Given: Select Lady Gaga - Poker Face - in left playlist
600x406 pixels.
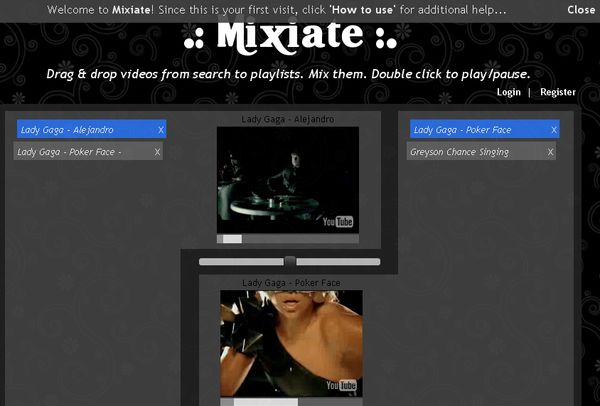Looking at the screenshot, I should (x=88, y=152).
